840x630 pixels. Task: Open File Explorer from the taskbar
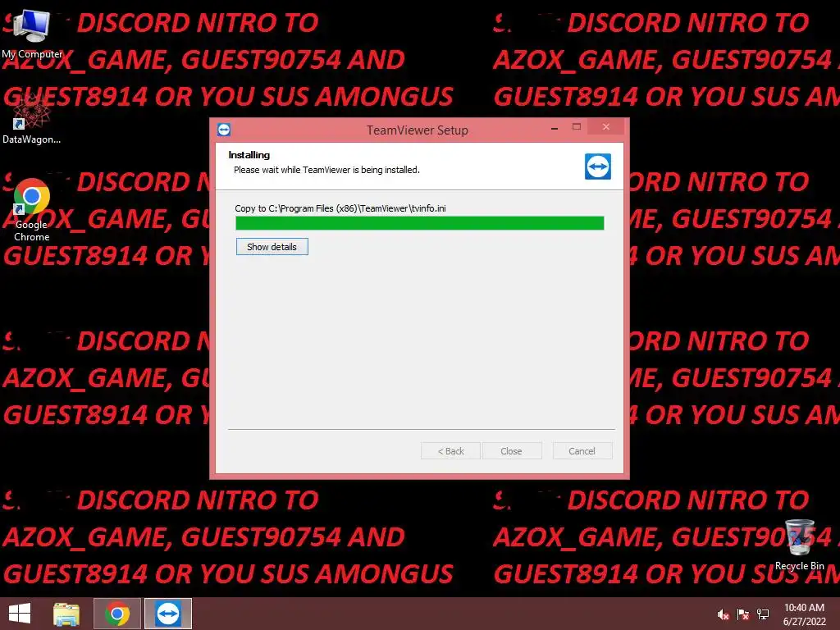pyautogui.click(x=66, y=614)
